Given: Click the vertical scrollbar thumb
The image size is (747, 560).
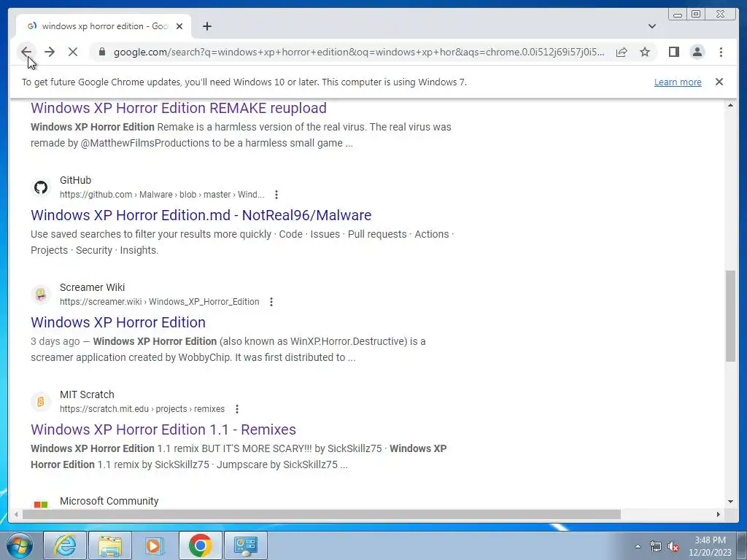Looking at the screenshot, I should point(730,316).
